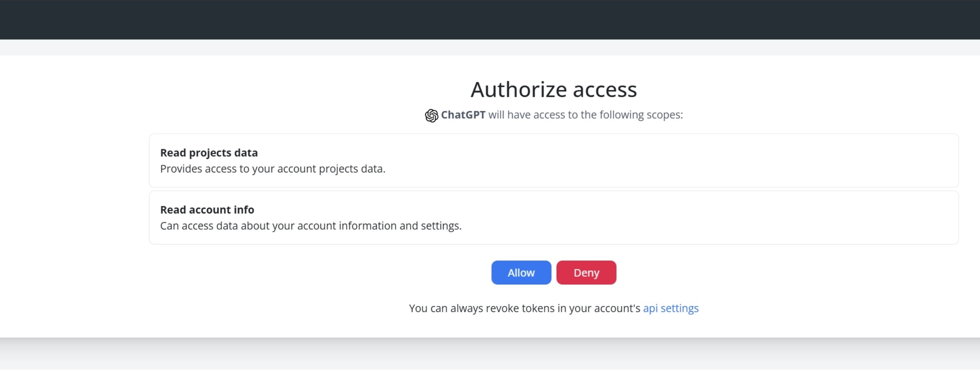Click the account information scope description text
The image size is (980, 370).
[x=311, y=225]
